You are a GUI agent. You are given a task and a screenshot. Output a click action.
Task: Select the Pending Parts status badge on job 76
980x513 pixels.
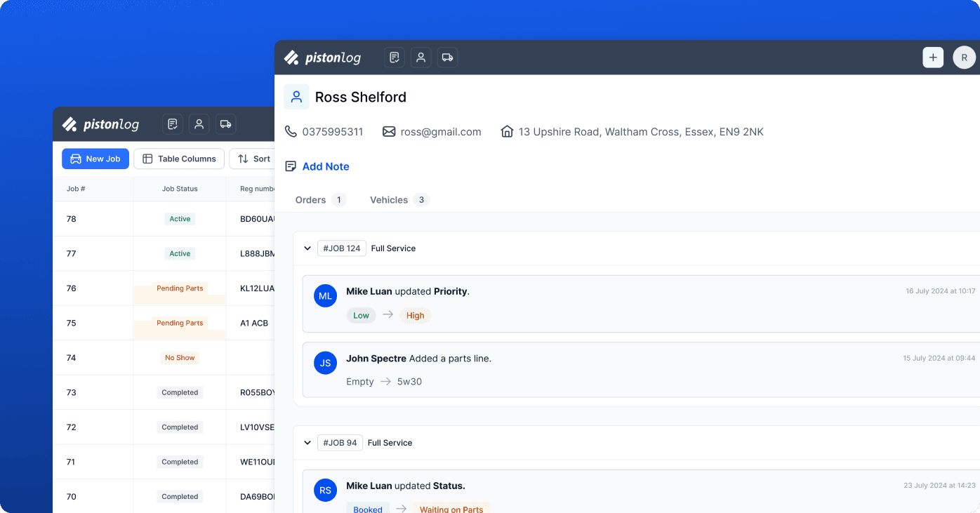(x=179, y=288)
